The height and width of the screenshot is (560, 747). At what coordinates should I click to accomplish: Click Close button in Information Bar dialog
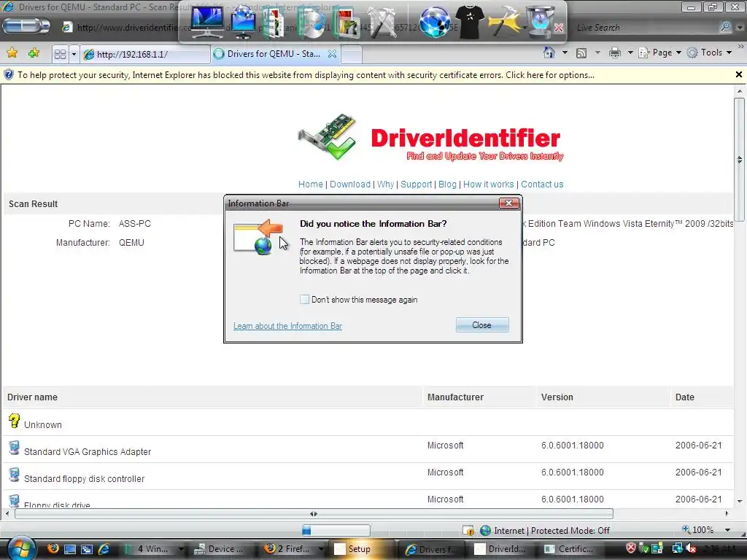click(482, 324)
